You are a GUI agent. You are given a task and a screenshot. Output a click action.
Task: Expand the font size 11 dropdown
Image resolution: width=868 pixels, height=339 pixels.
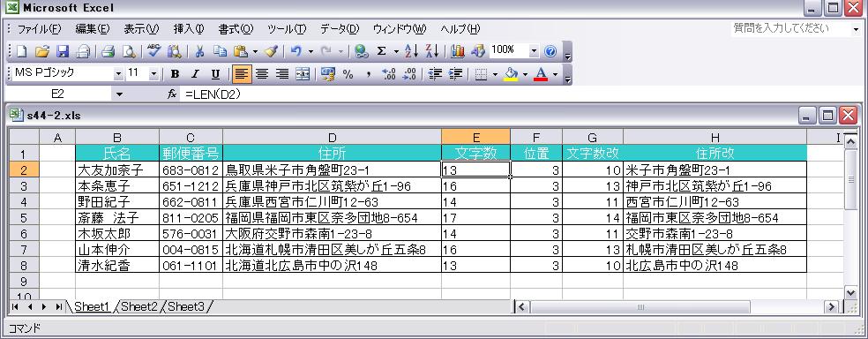(153, 73)
